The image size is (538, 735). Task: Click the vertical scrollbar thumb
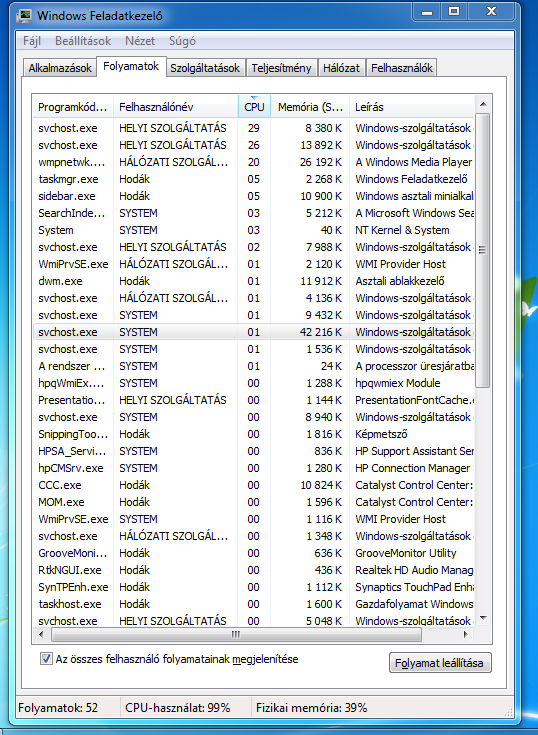[x=483, y=250]
